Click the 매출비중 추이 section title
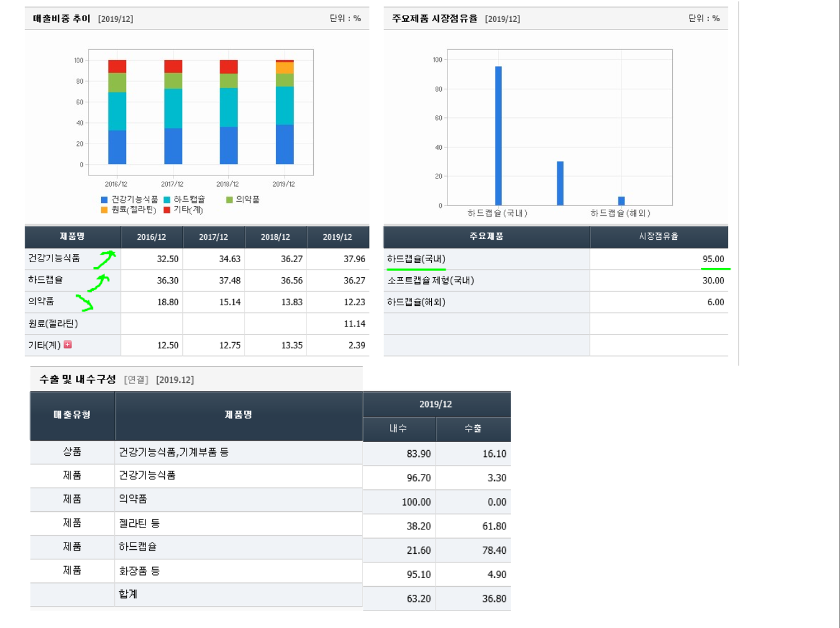Image resolution: width=840 pixels, height=628 pixels. pos(62,19)
